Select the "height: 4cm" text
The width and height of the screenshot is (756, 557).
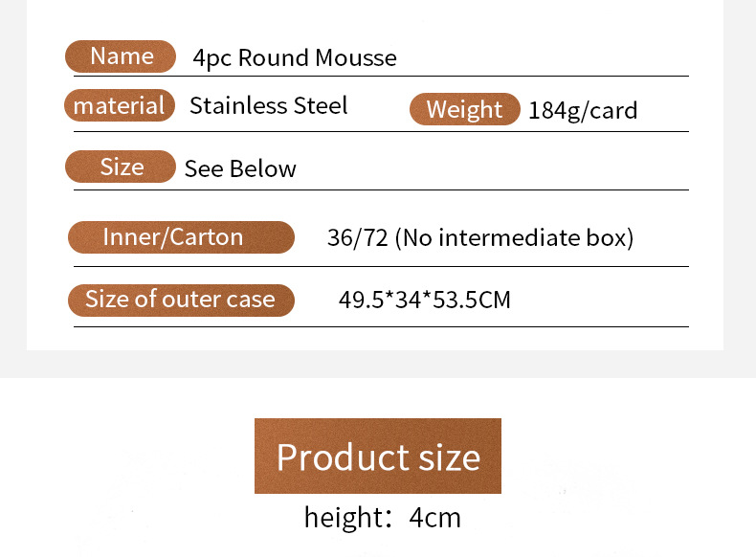click(382, 518)
